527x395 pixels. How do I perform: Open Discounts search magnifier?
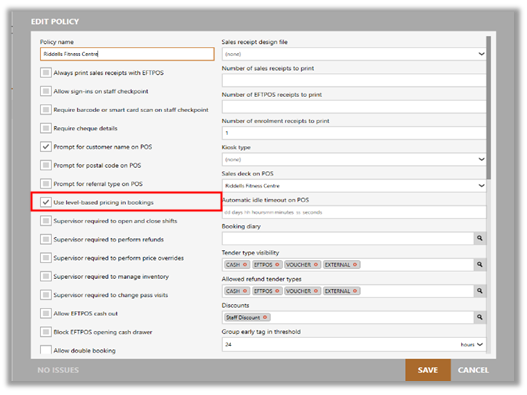480,317
